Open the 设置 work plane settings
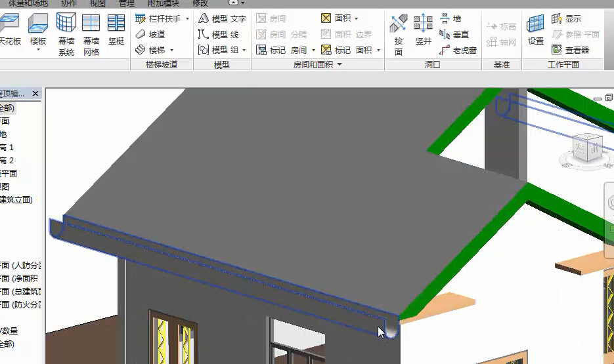This screenshot has height=364, width=614. [x=536, y=31]
